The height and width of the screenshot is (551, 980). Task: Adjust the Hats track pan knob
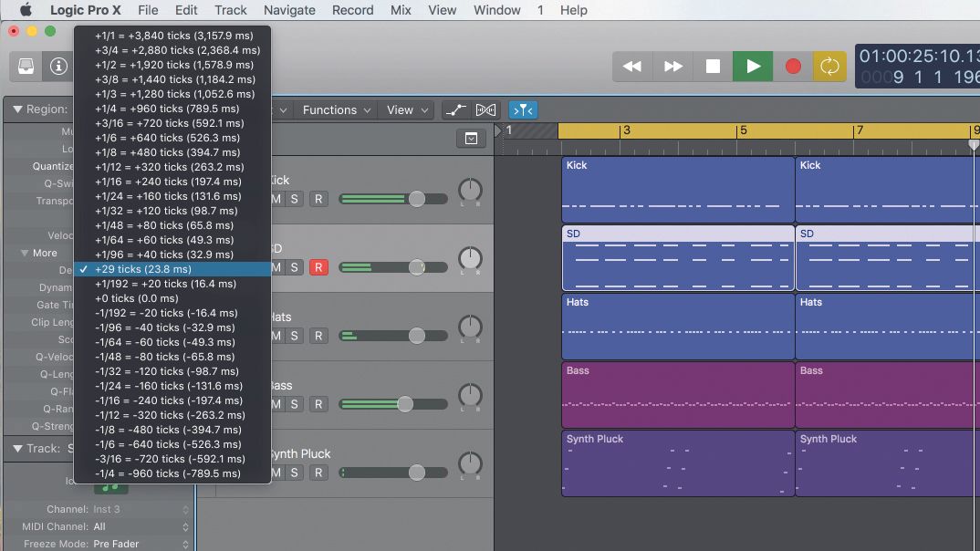pos(470,327)
